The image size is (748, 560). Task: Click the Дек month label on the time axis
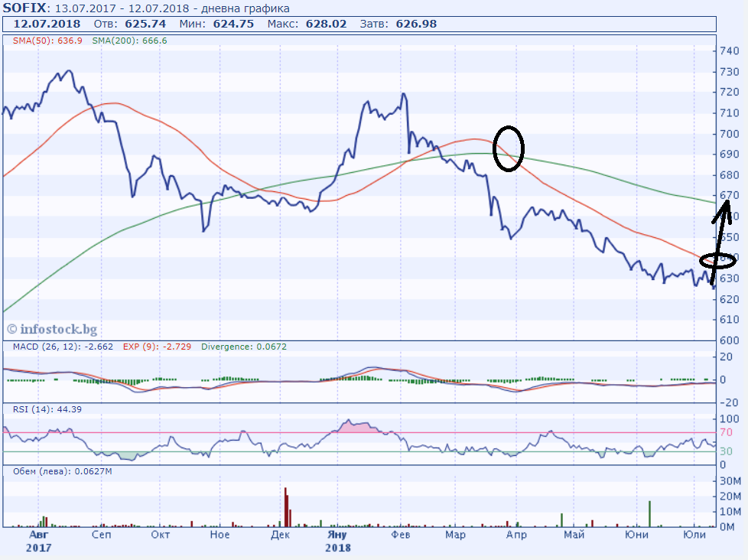click(x=280, y=534)
